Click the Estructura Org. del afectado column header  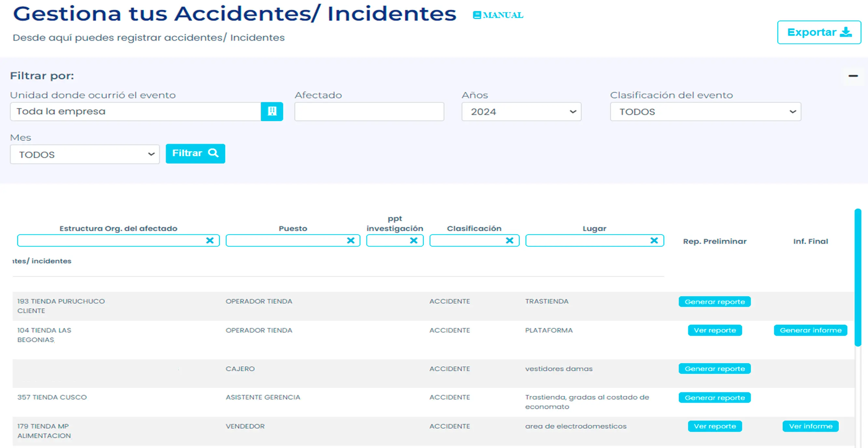(118, 228)
